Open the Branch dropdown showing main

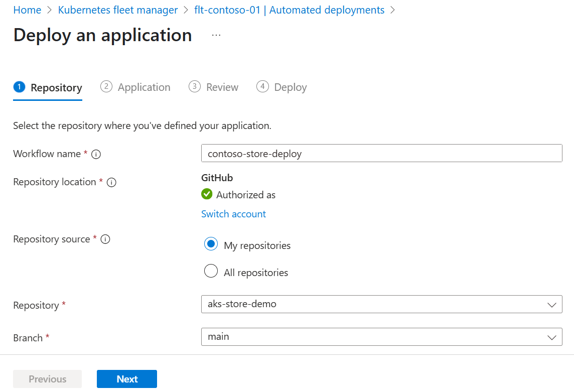pyautogui.click(x=381, y=337)
